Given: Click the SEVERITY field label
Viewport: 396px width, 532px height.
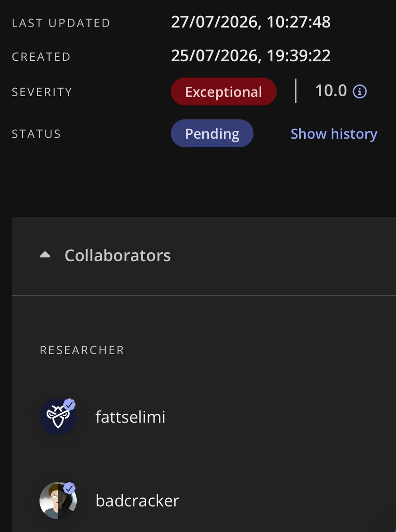Looking at the screenshot, I should [x=42, y=92].
